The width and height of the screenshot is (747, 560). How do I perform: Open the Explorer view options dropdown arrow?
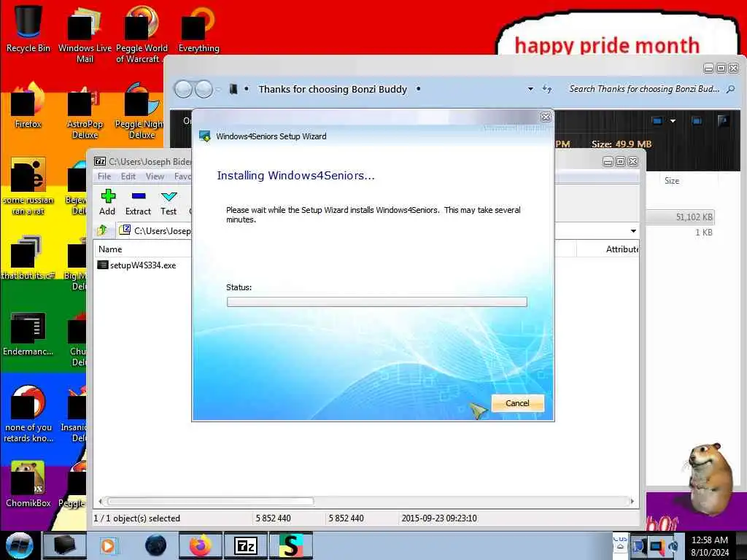pyautogui.click(x=673, y=121)
